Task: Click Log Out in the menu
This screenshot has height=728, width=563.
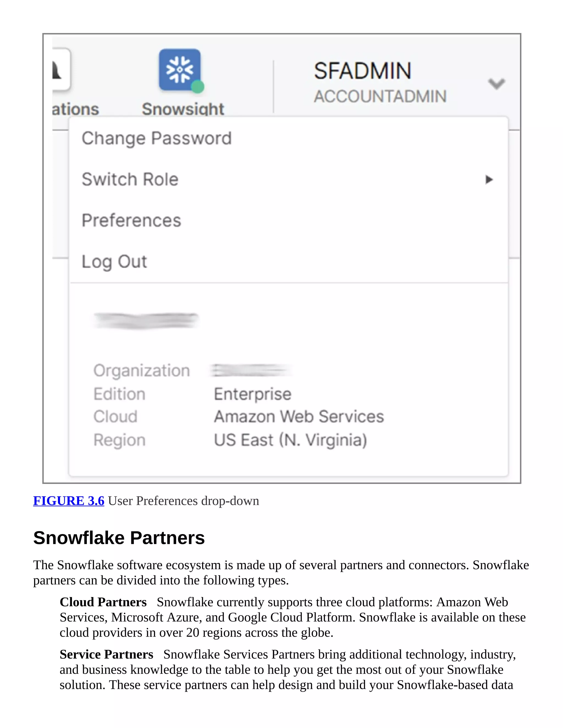Action: coord(114,262)
